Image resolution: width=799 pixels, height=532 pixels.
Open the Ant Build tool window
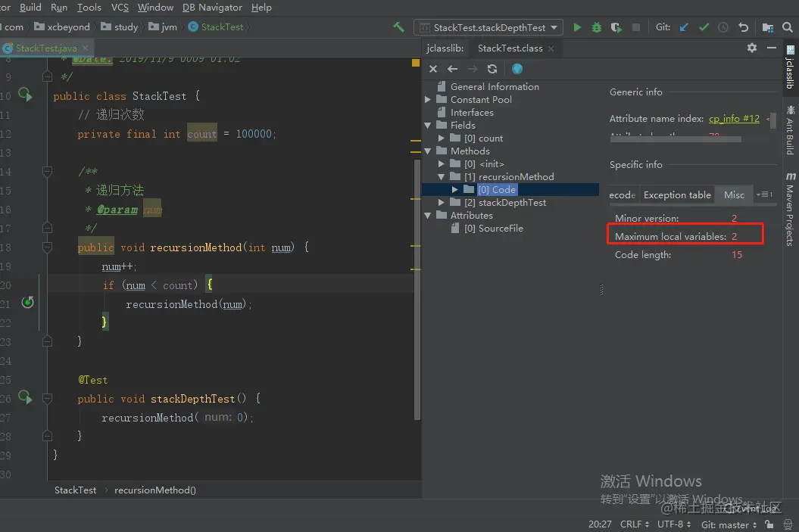click(x=791, y=130)
